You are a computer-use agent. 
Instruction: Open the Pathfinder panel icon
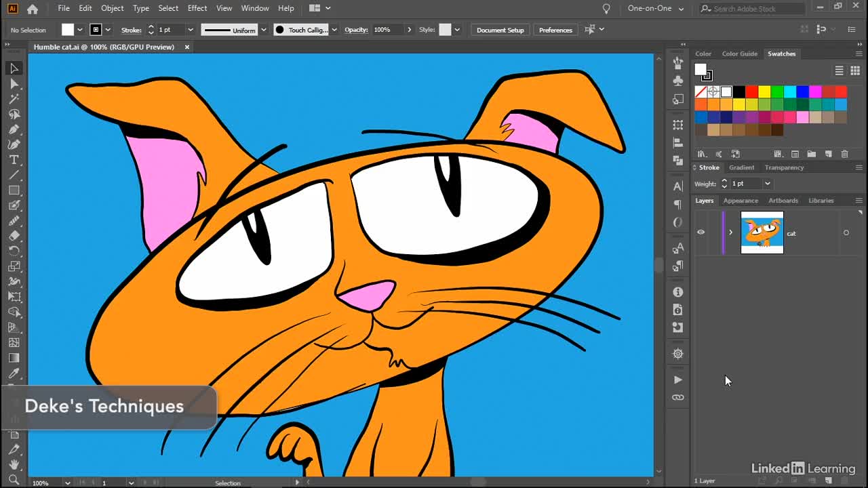coord(678,161)
